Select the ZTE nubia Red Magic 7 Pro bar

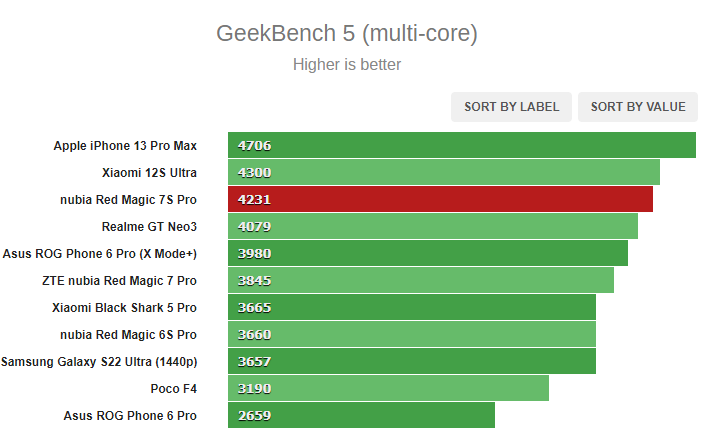pos(421,280)
